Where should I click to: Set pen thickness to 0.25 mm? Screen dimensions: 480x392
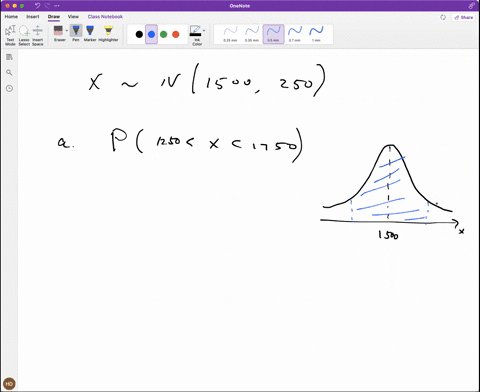point(230,34)
